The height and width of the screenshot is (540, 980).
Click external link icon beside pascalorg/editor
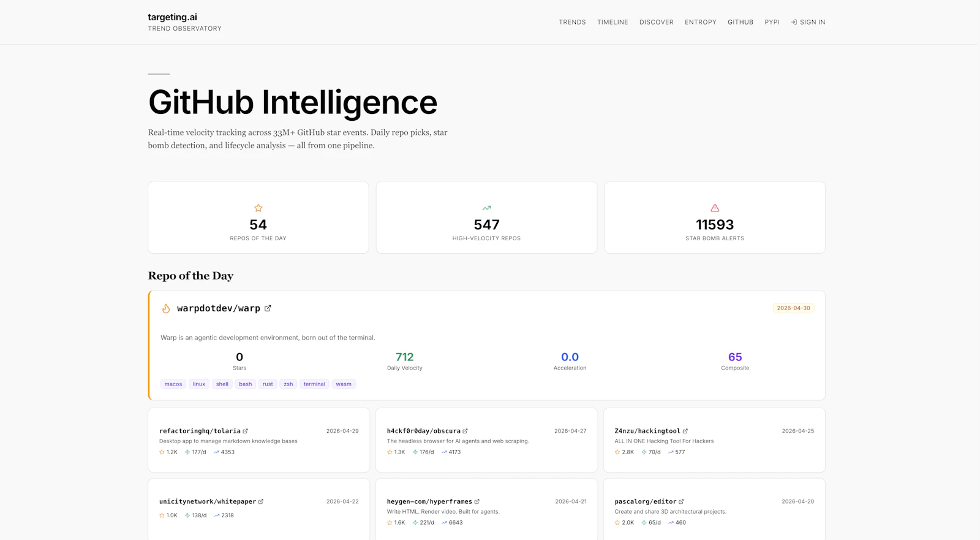[x=681, y=501]
